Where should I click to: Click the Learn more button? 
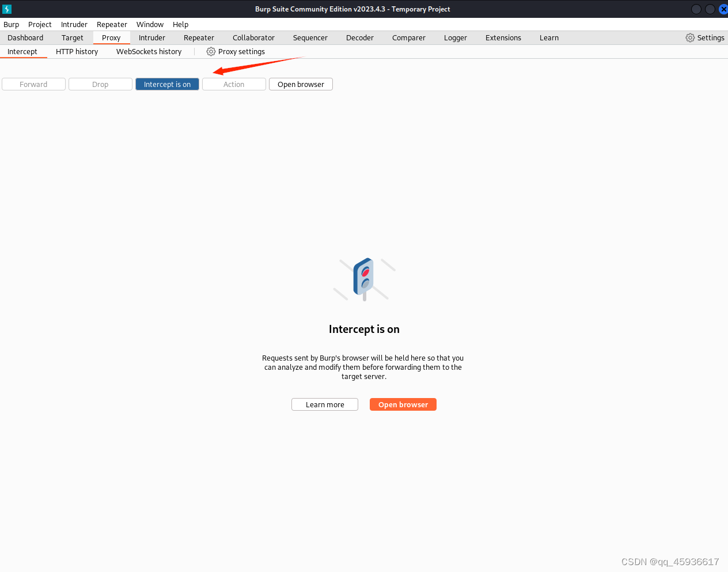[x=325, y=404]
